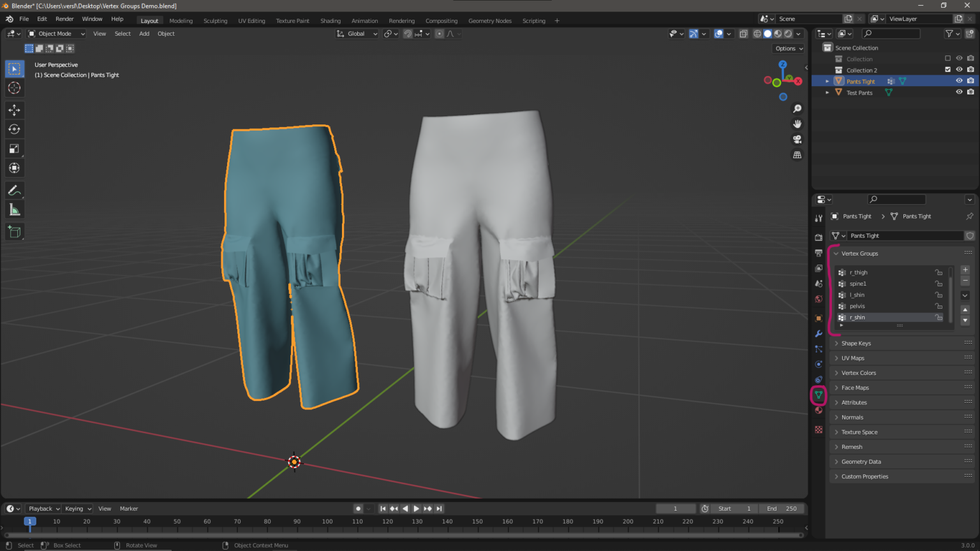This screenshot has width=980, height=551.
Task: Open vertex group specials dropdown arrow
Action: (x=965, y=295)
